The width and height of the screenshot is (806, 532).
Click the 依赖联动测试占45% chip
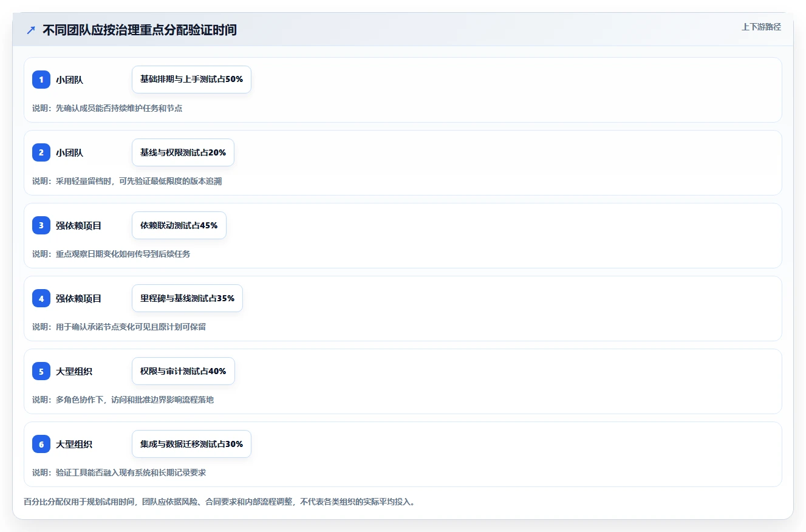click(x=179, y=225)
